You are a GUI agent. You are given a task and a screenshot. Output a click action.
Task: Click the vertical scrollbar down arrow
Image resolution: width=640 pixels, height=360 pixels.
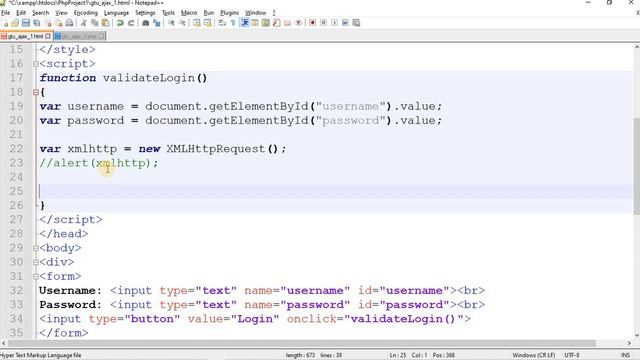pos(636,335)
